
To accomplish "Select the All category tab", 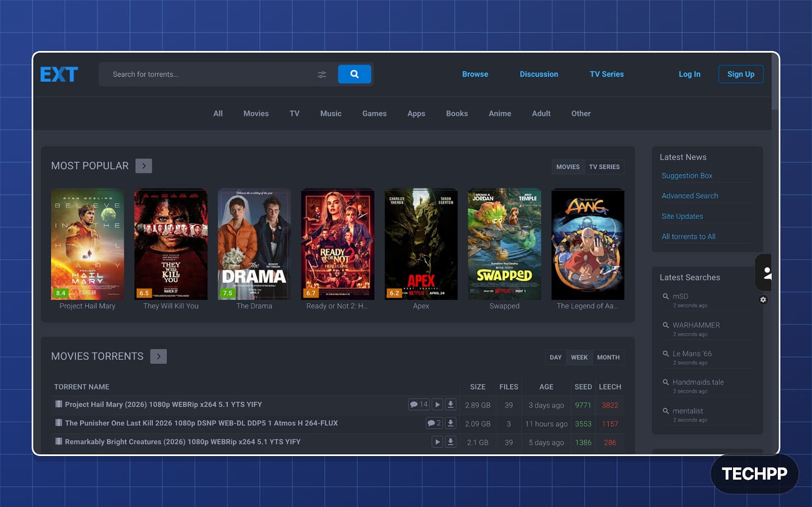I will pos(218,113).
